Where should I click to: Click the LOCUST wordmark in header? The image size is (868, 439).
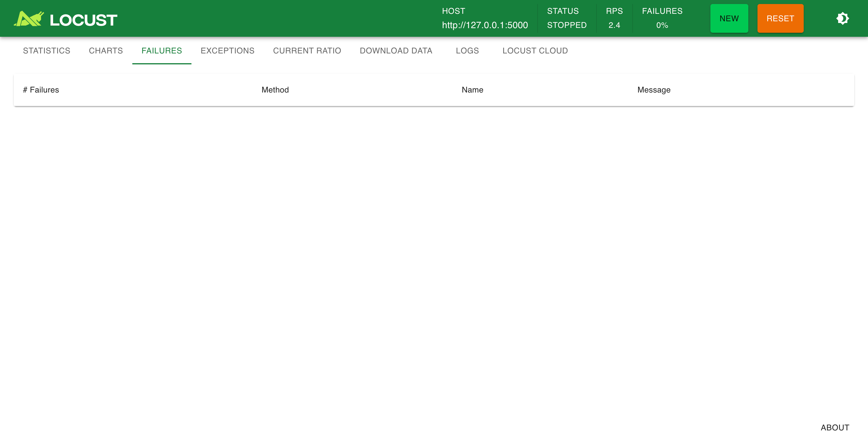[83, 20]
